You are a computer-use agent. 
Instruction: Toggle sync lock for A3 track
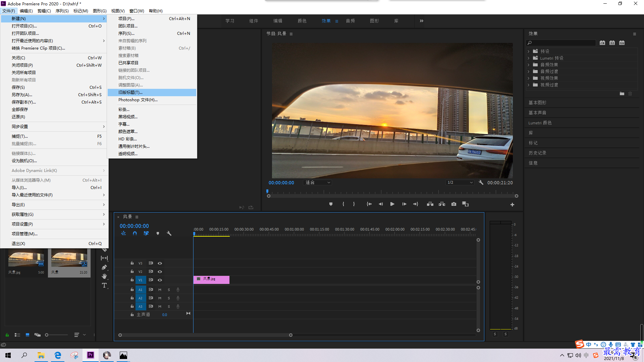pyautogui.click(x=151, y=306)
